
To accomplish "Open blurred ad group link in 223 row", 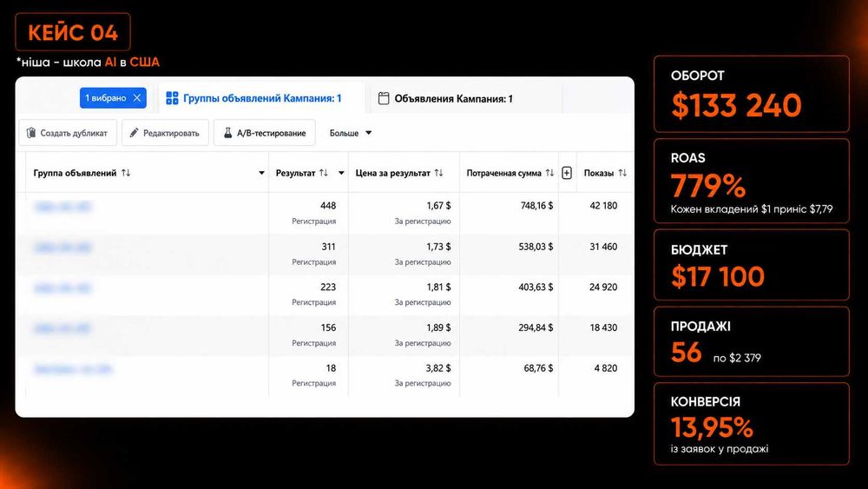I will (62, 287).
